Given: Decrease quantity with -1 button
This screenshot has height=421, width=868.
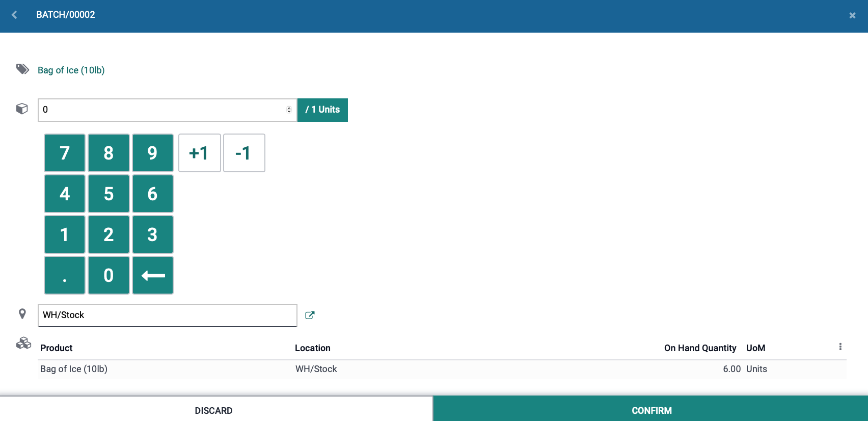Looking at the screenshot, I should click(x=244, y=153).
